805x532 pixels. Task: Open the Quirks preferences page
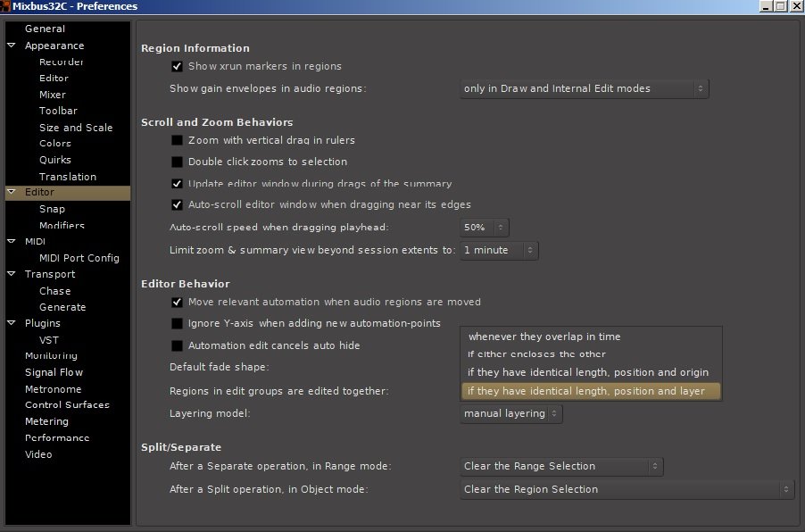tap(55, 160)
